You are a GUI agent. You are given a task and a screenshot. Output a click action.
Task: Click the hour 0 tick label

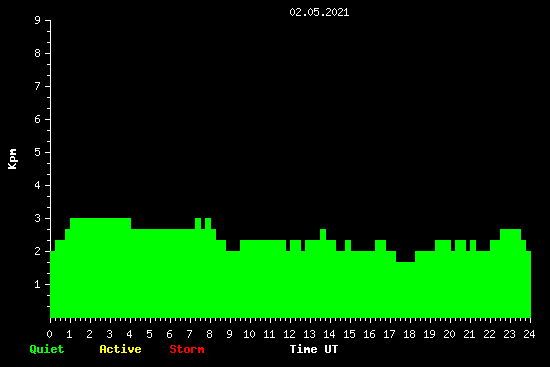click(49, 334)
